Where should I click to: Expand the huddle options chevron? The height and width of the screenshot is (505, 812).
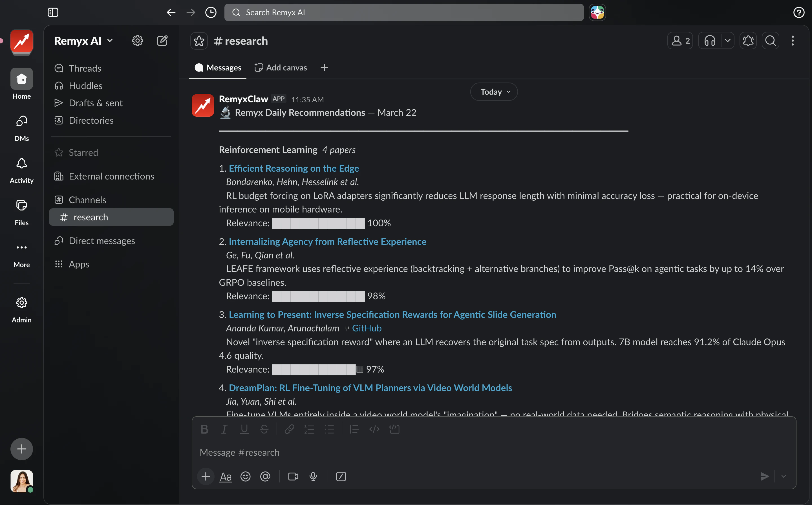(728, 40)
